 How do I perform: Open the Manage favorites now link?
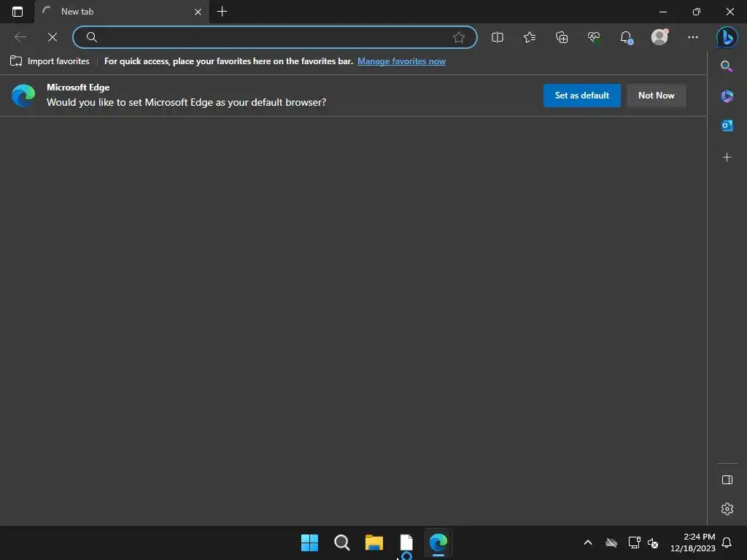point(402,61)
